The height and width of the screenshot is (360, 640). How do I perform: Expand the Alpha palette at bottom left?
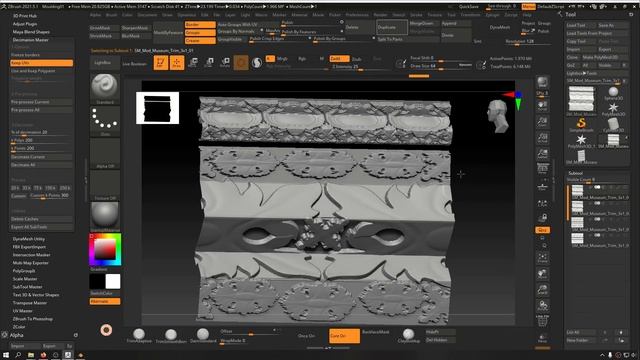click(17, 335)
